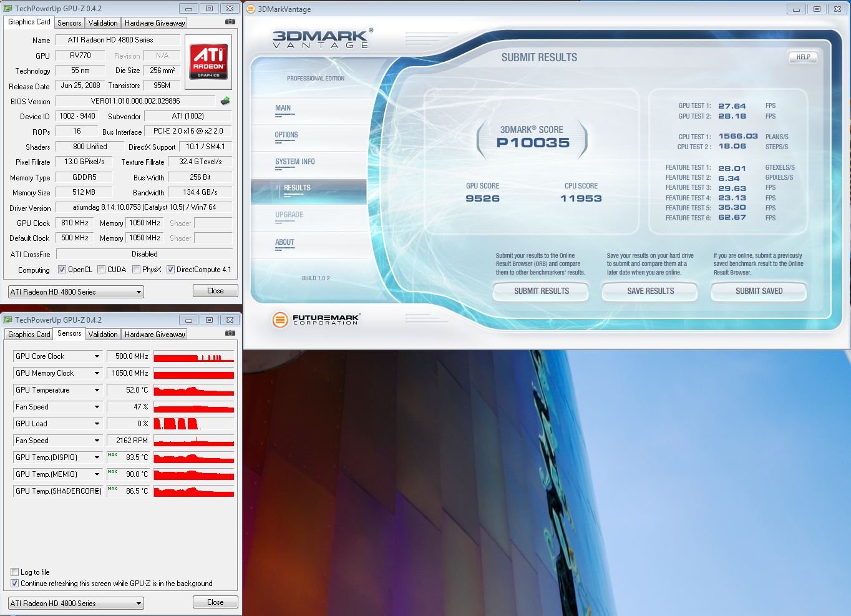Click the 3DMark score P10035

533,142
